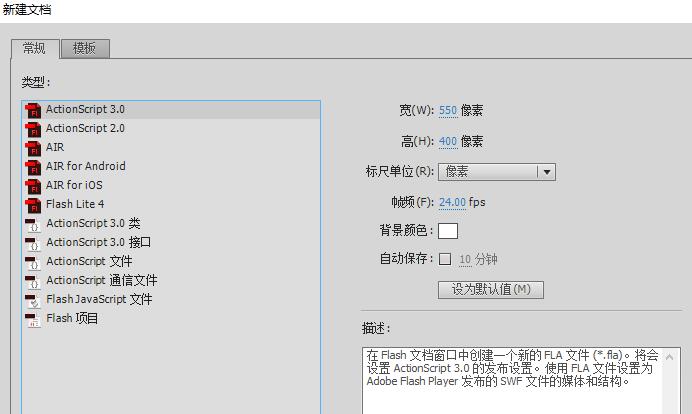Image resolution: width=692 pixels, height=414 pixels.
Task: Click the ActionScript 3.0 类 script icon
Action: pos(33,224)
